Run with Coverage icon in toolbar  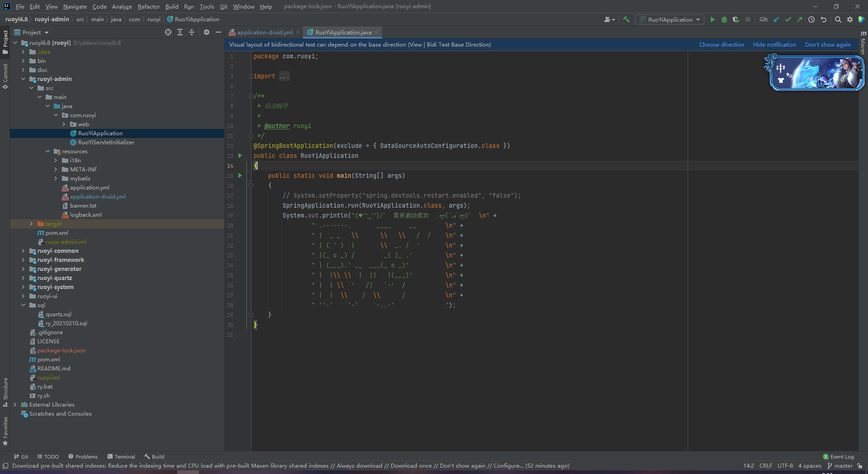click(736, 19)
